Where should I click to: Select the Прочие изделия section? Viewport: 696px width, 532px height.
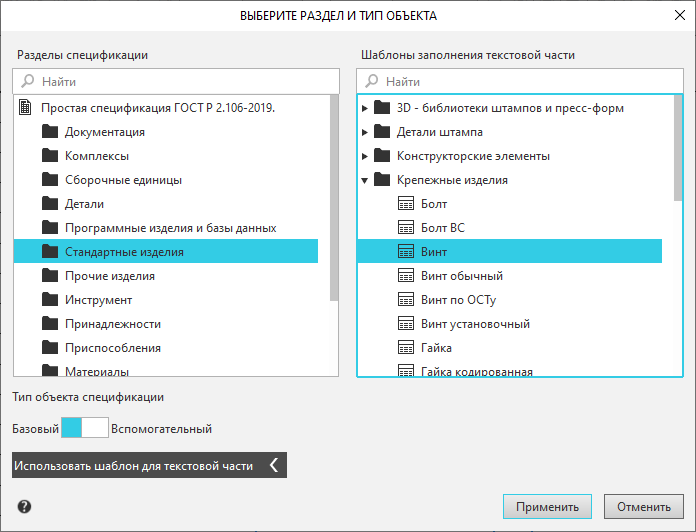[109, 276]
